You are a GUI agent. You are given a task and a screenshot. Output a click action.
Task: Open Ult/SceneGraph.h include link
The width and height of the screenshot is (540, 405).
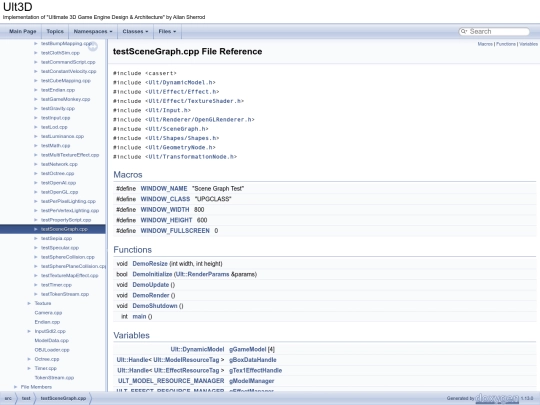177,129
